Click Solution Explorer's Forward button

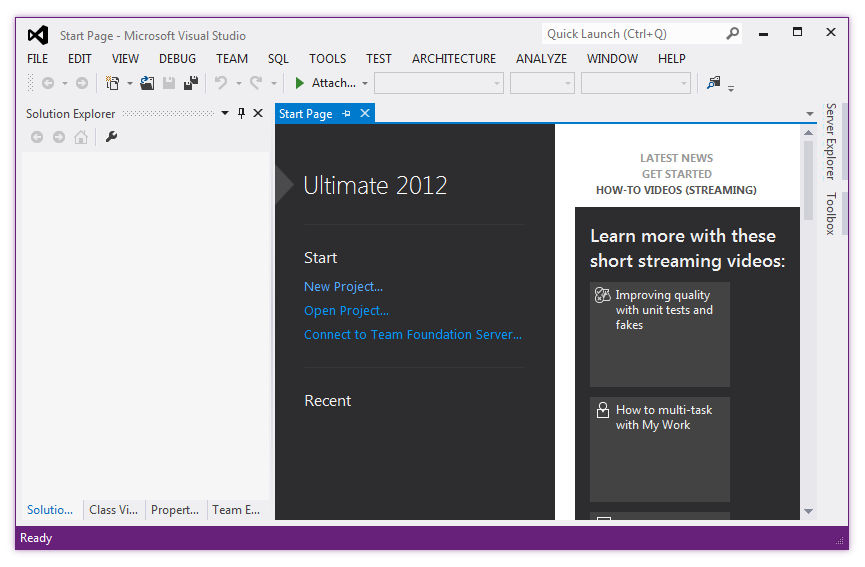(x=58, y=137)
